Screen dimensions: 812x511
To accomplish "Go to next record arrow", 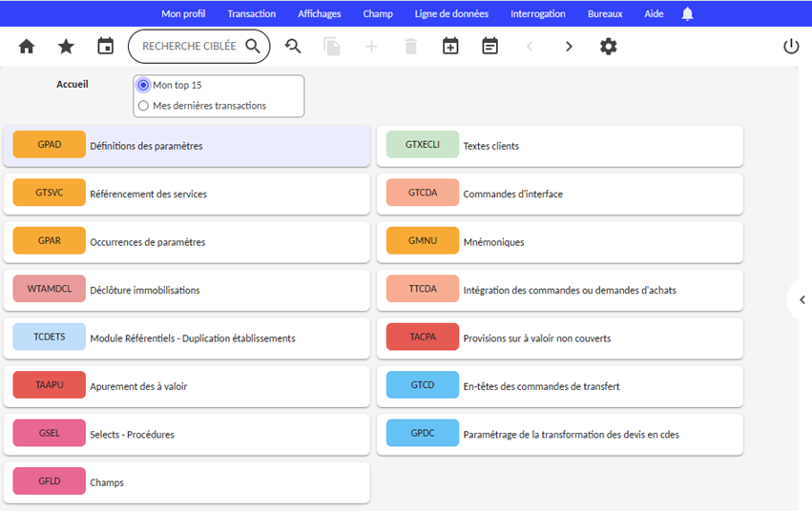I will 569,46.
